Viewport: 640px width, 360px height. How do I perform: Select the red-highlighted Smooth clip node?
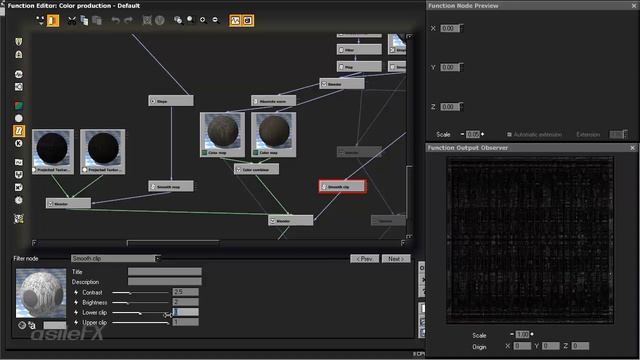tap(342, 187)
